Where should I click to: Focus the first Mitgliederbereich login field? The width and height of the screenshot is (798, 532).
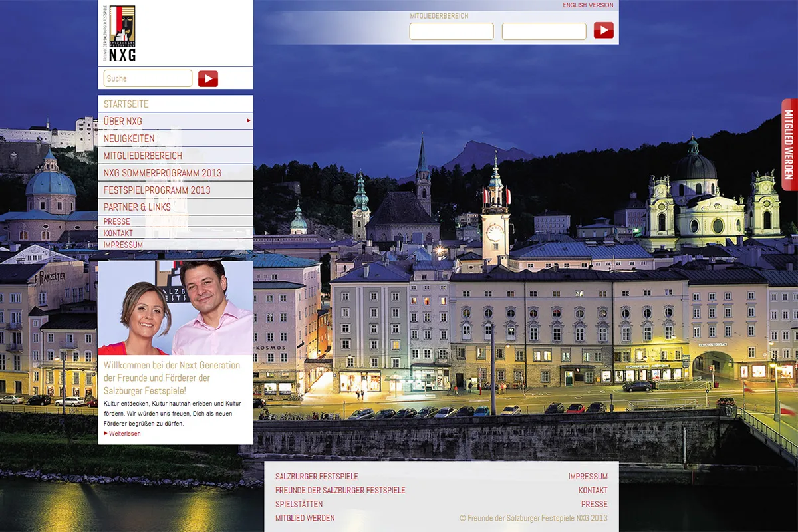(452, 31)
